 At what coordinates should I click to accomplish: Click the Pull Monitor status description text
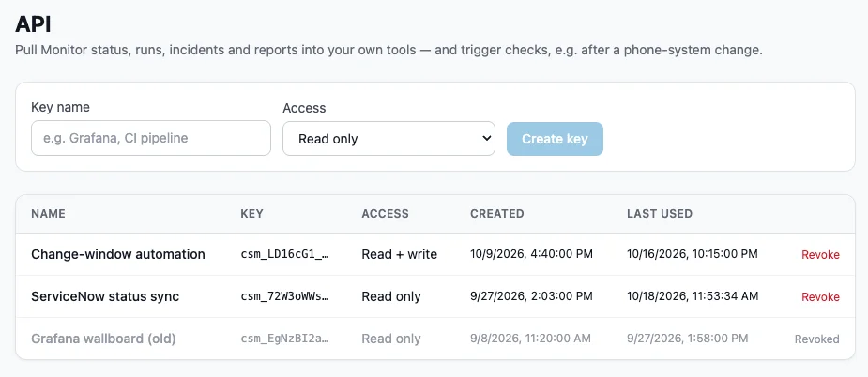[388, 50]
